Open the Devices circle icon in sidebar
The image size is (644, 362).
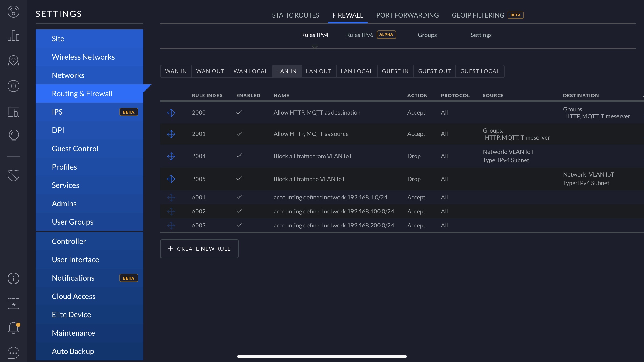13,86
